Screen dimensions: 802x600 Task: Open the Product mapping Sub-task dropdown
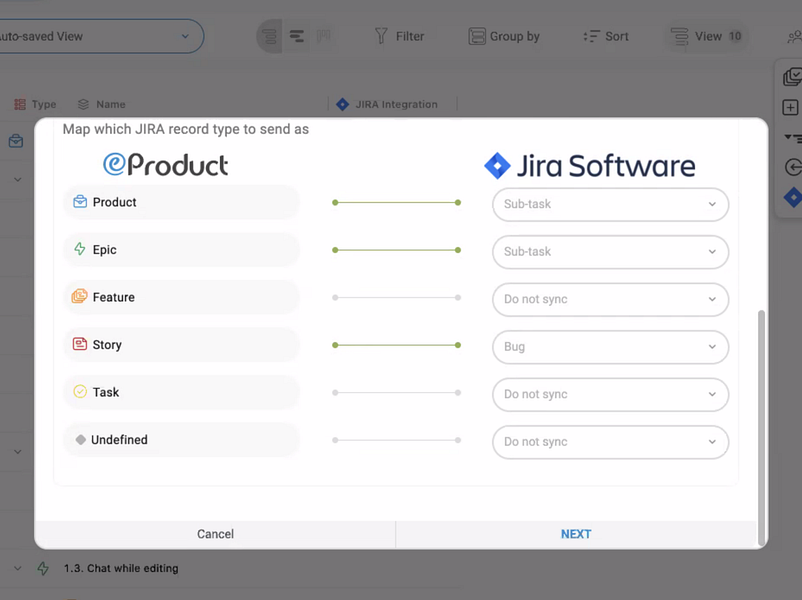610,204
